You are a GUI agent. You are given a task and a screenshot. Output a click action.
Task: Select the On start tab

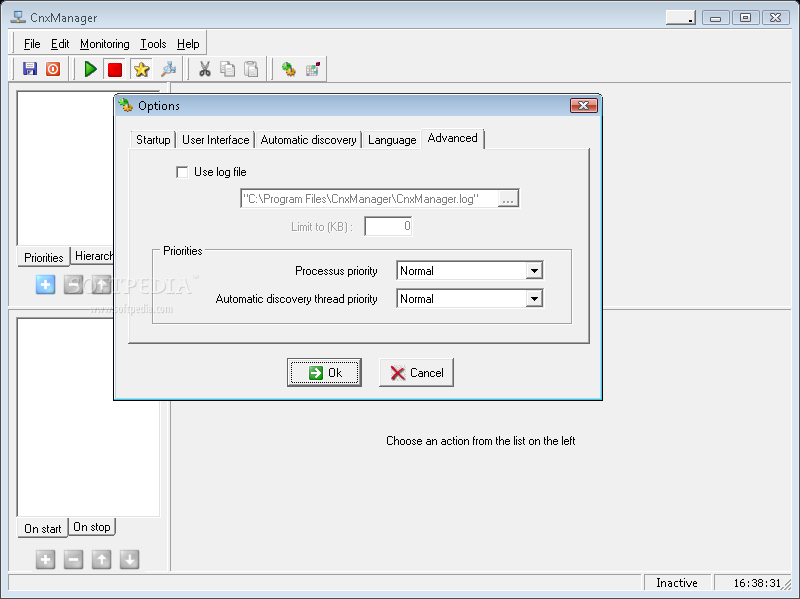(43, 529)
